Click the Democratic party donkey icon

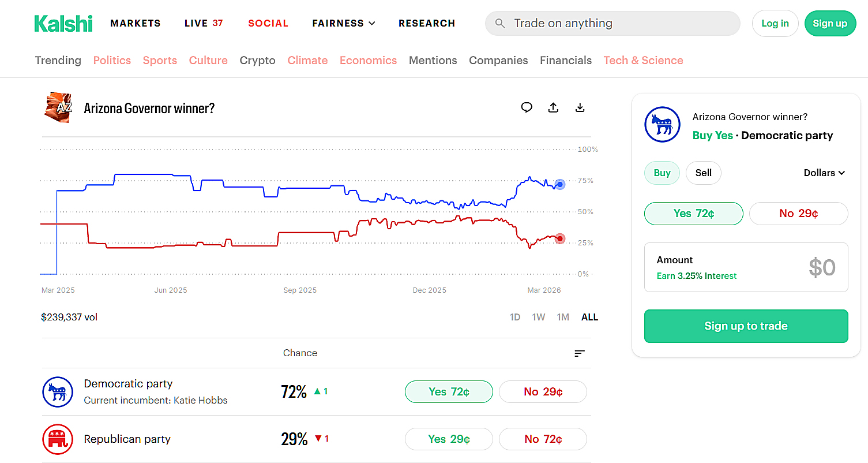pyautogui.click(x=58, y=391)
